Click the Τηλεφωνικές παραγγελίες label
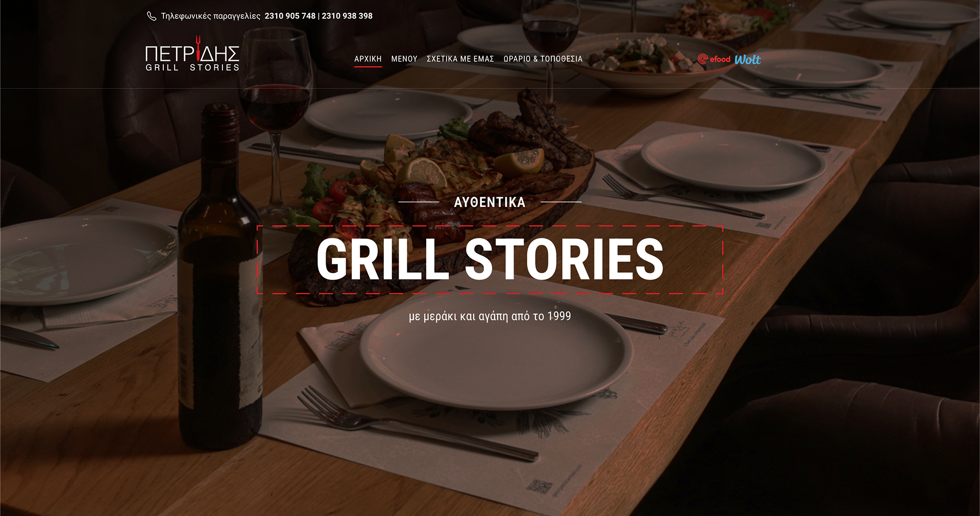 coord(210,16)
